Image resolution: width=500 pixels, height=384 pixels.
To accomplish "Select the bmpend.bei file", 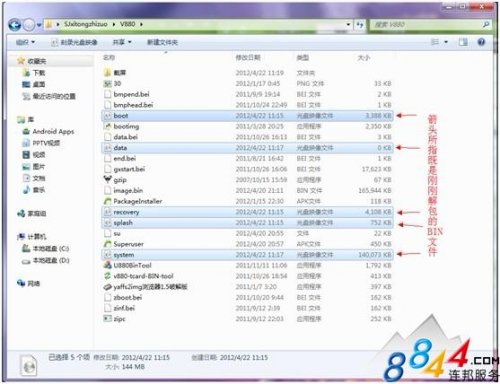I will coord(131,94).
